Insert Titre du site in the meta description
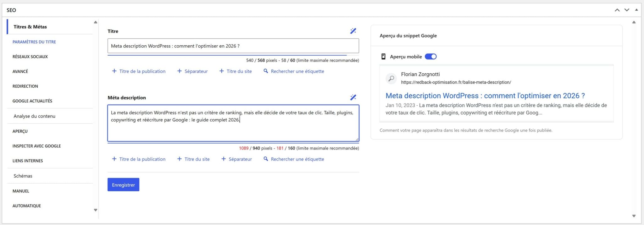The image size is (644, 225). click(x=193, y=159)
